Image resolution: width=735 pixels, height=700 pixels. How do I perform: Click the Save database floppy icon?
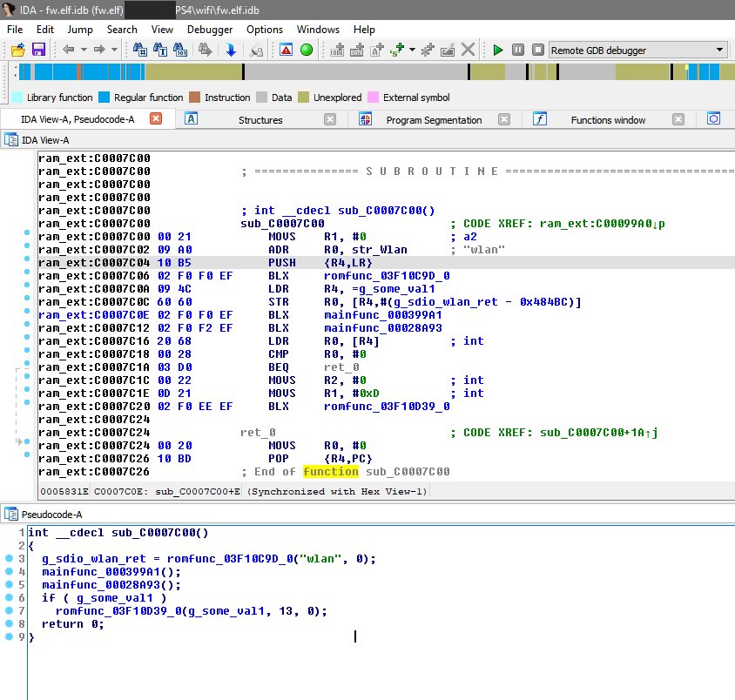pos(38,50)
